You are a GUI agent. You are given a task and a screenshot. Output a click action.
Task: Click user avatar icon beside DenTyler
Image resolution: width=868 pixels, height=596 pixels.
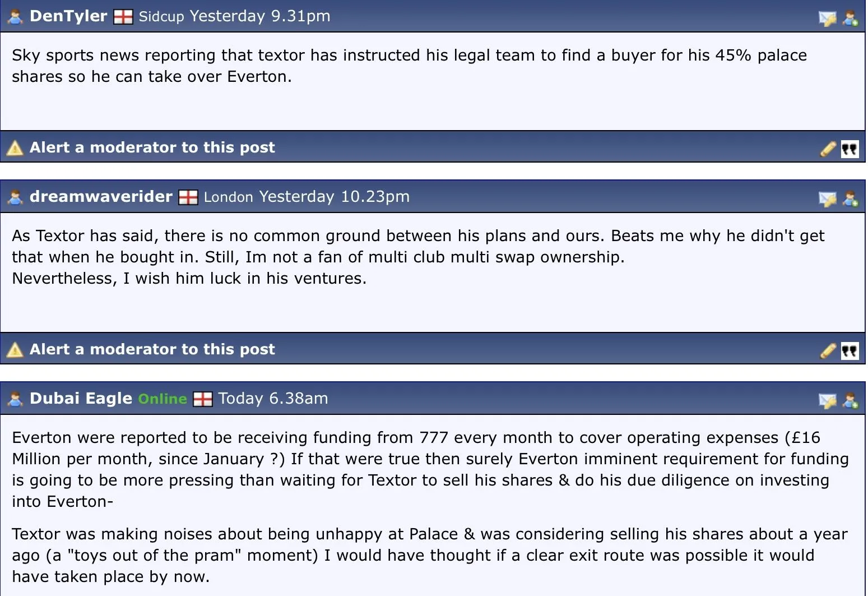pyautogui.click(x=15, y=17)
